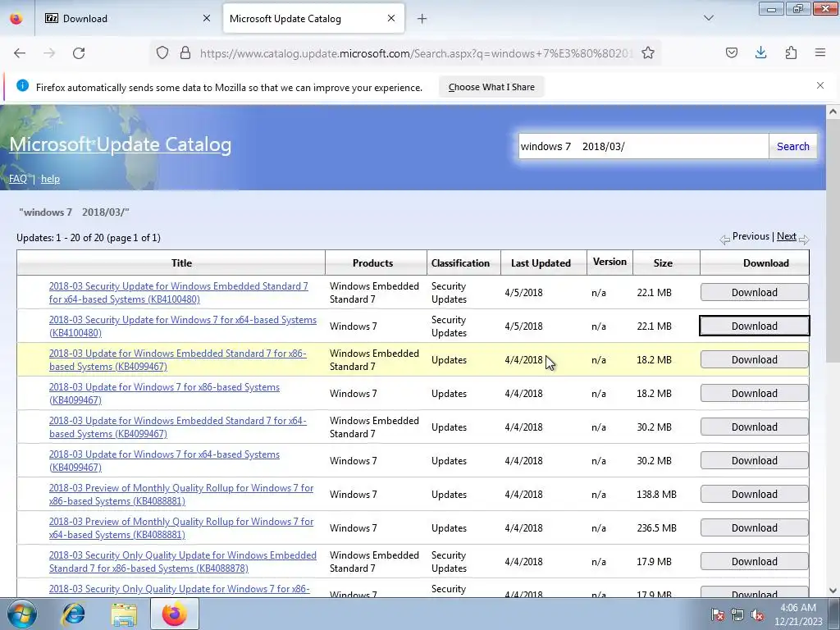Screen dimensions: 840x630
Task: Open the Extensions puzzle-piece icon
Action: pyautogui.click(x=791, y=52)
